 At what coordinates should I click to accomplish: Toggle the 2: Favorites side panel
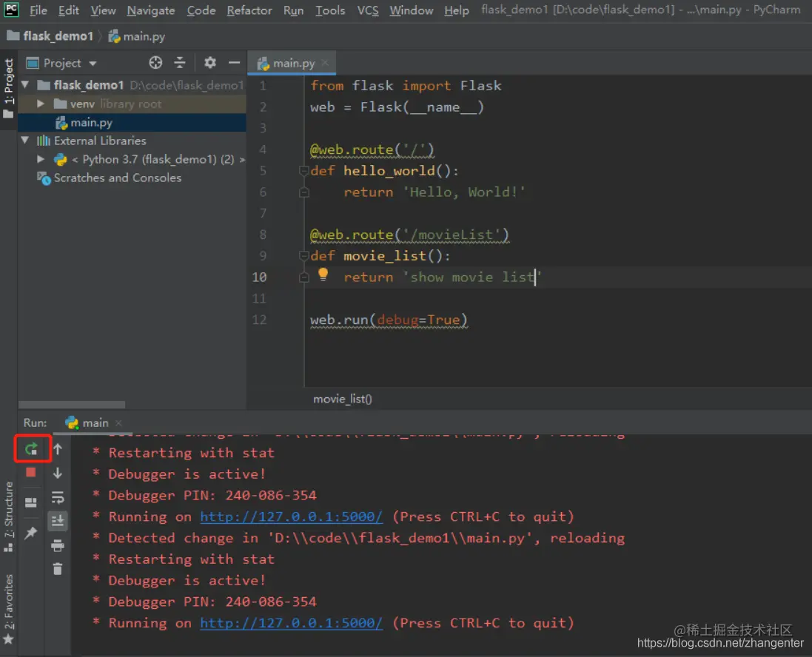pos(8,608)
